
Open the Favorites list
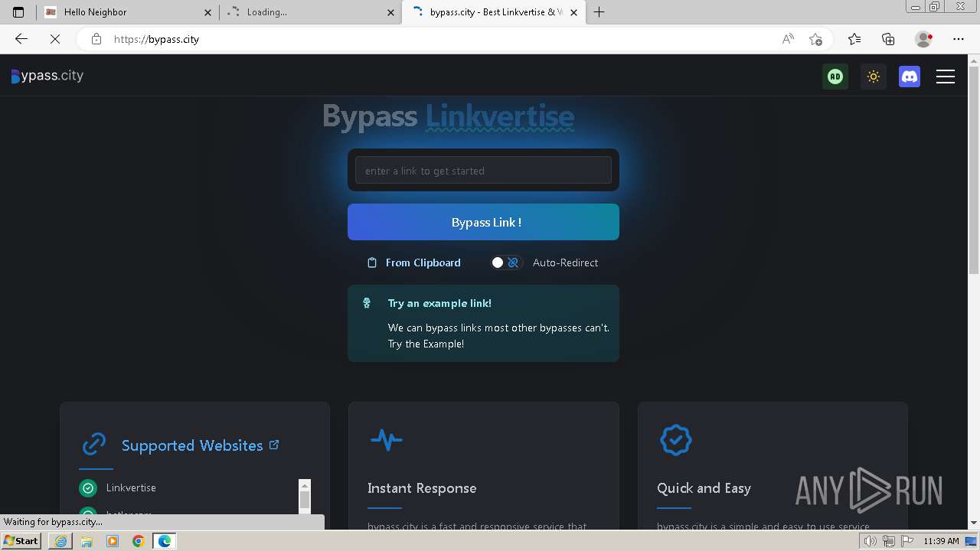click(x=854, y=39)
